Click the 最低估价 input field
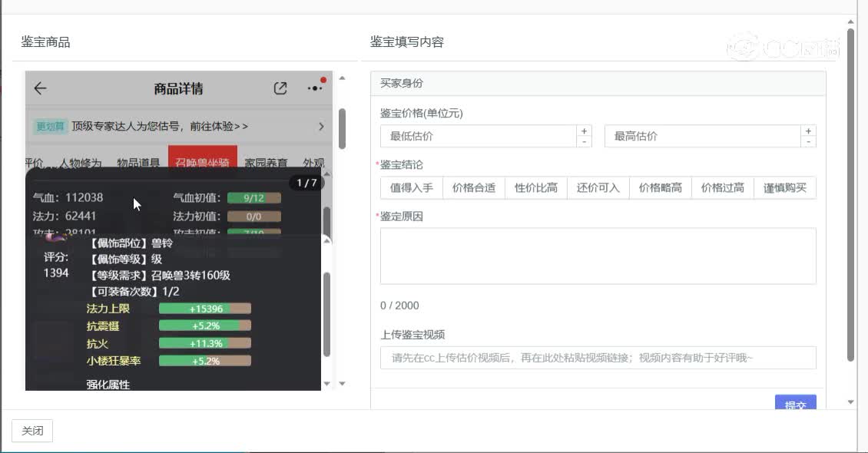Screen dimensions: 868x453 tap(479, 136)
